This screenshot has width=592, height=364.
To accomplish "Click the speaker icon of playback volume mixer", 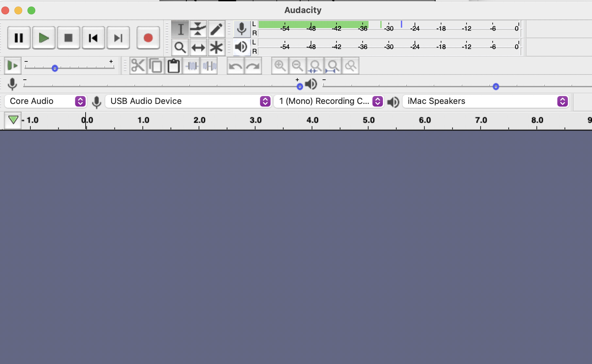I will [311, 84].
